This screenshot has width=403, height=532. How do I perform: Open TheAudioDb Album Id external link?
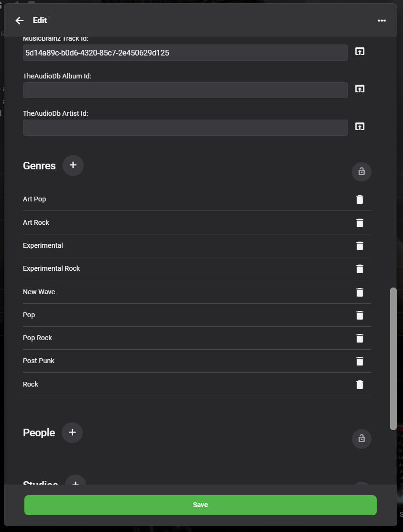pyautogui.click(x=359, y=89)
